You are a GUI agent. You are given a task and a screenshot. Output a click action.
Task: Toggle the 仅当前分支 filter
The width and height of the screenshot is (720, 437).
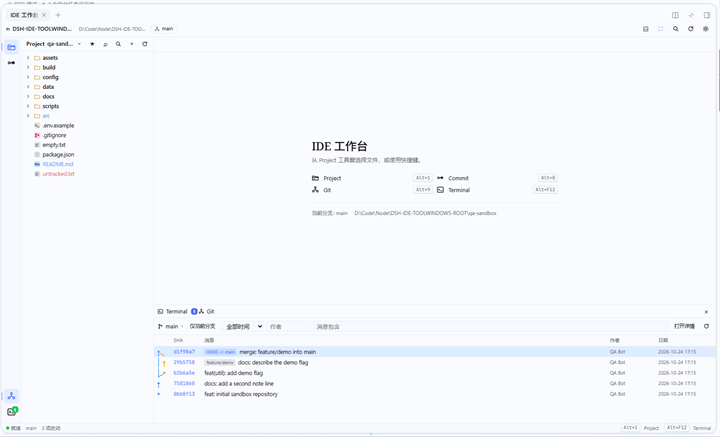(x=202, y=326)
